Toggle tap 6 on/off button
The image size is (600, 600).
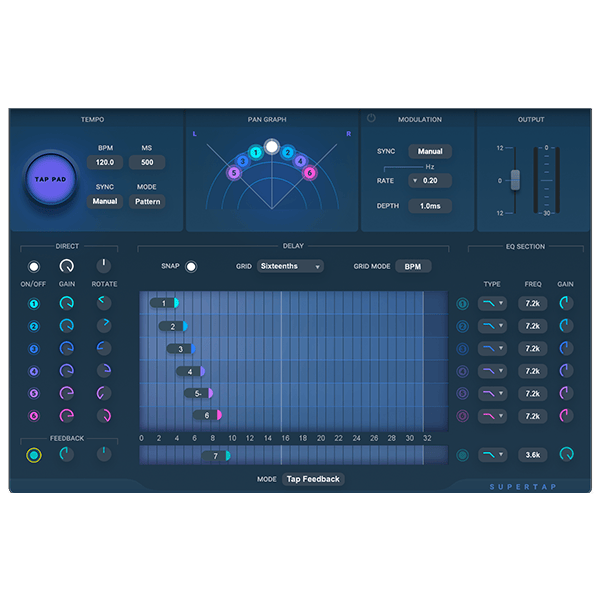point(34,416)
